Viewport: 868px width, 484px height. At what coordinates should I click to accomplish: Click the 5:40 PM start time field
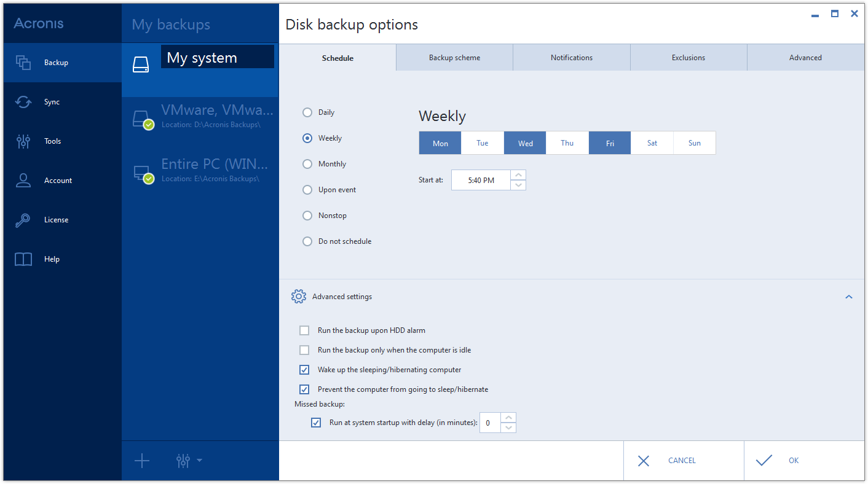[x=481, y=179]
